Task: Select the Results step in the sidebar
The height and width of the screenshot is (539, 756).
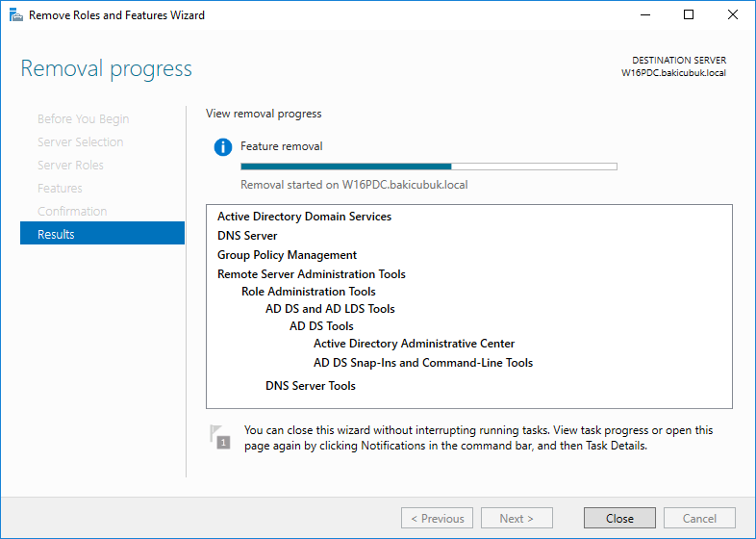Action: [102, 233]
